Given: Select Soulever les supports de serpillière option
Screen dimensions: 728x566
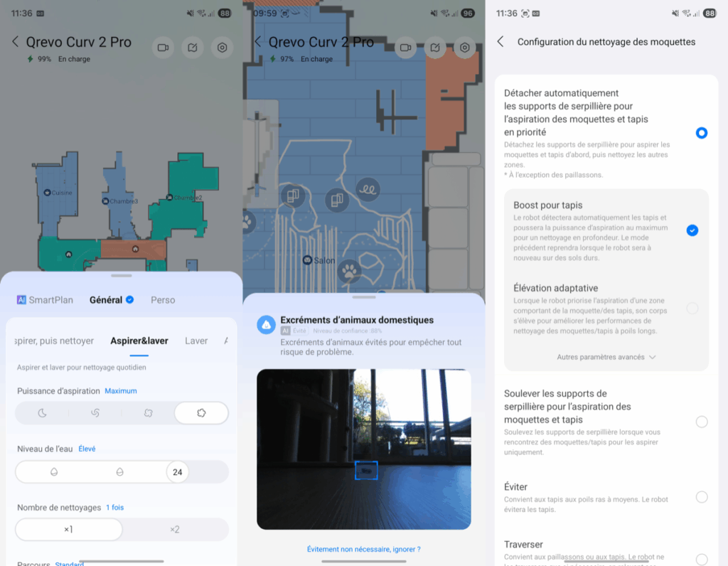Looking at the screenshot, I should pyautogui.click(x=701, y=422).
